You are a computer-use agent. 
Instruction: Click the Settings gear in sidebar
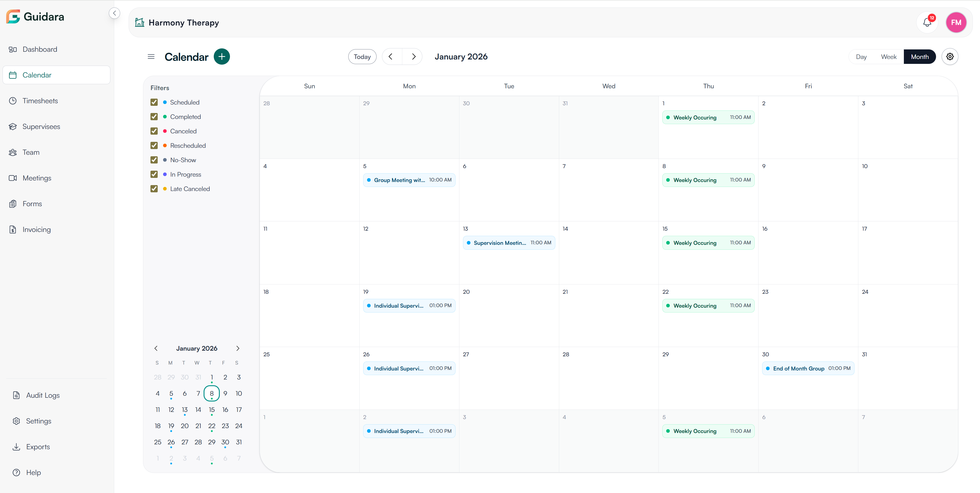[x=16, y=421]
